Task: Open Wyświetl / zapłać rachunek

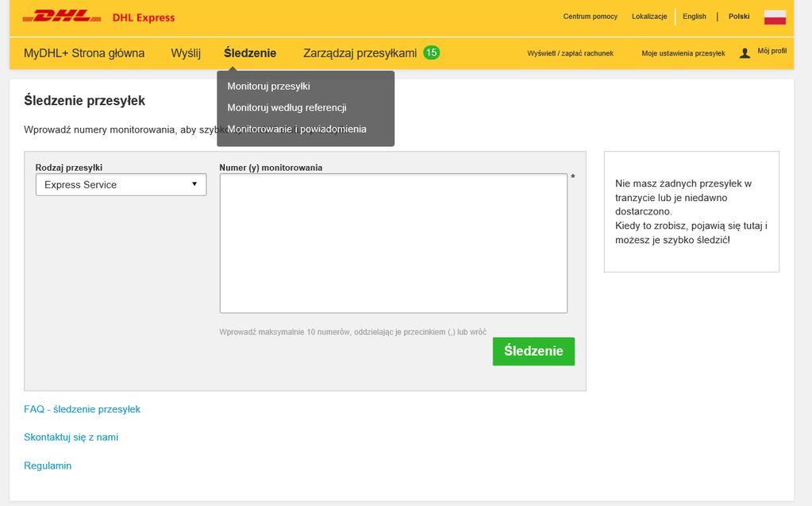Action: [570, 53]
